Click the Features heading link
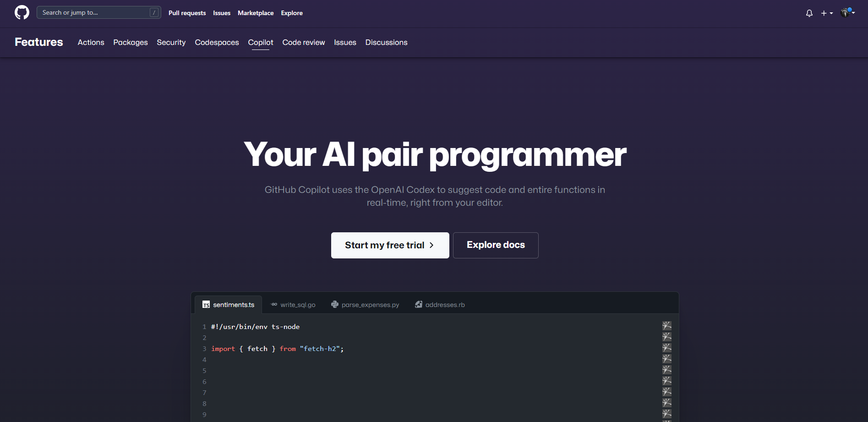 point(39,42)
